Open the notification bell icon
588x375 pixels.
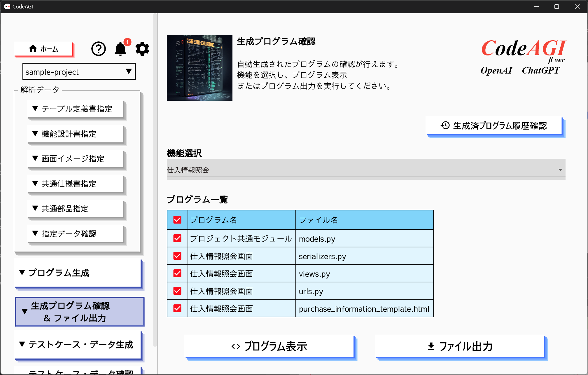pos(120,49)
